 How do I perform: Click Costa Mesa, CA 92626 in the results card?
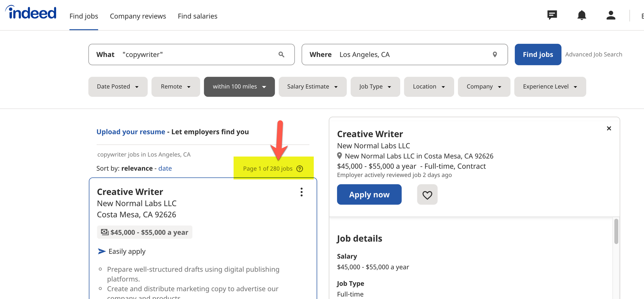[137, 215]
